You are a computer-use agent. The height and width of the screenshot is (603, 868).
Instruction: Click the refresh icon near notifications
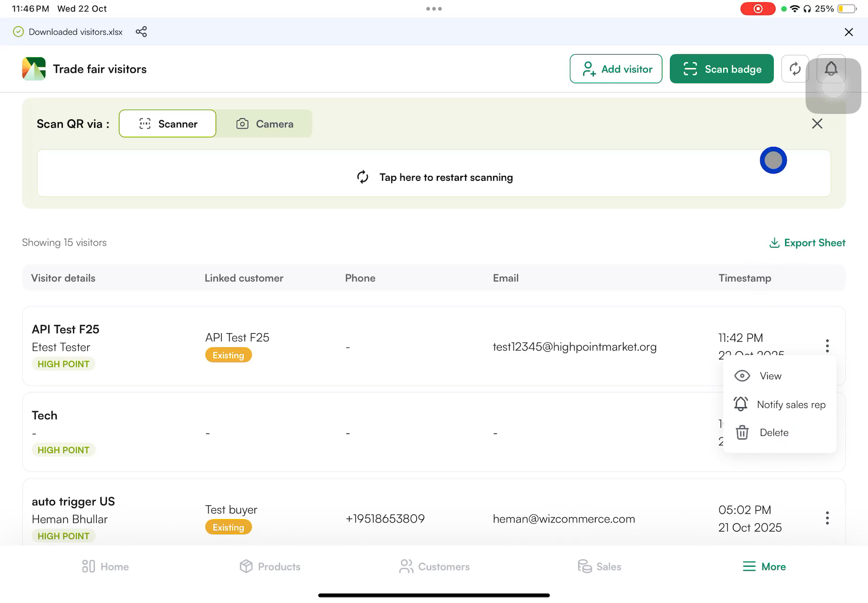pyautogui.click(x=795, y=69)
